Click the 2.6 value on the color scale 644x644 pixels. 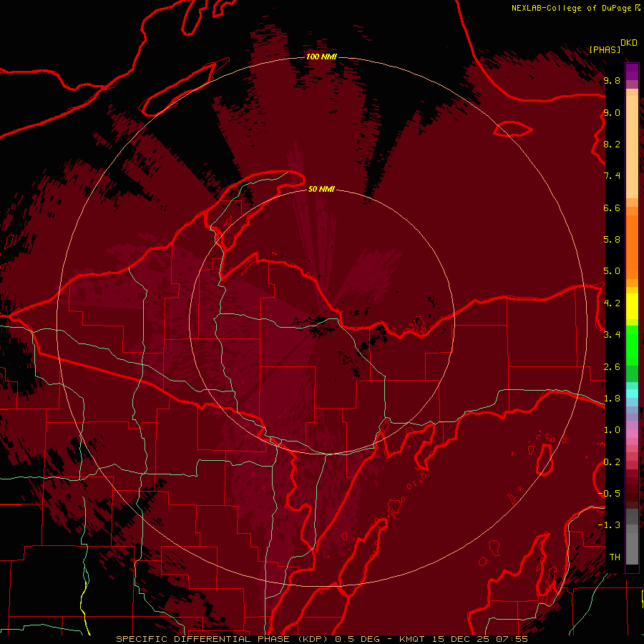[612, 367]
